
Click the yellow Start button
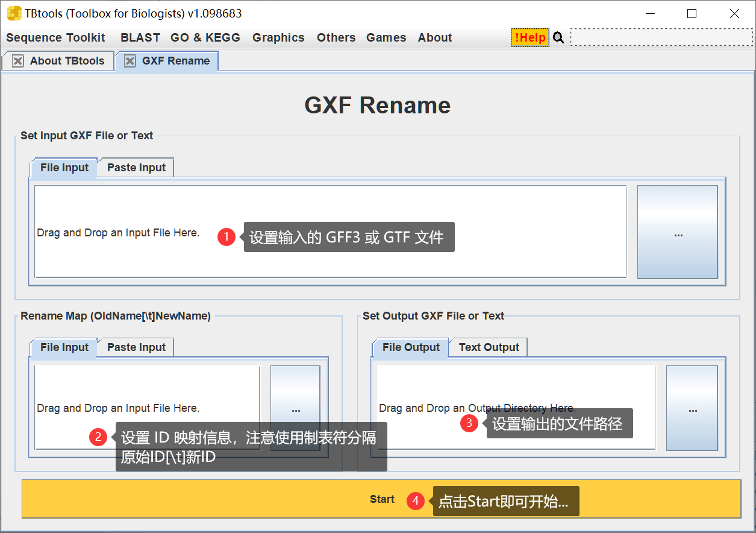(x=381, y=499)
